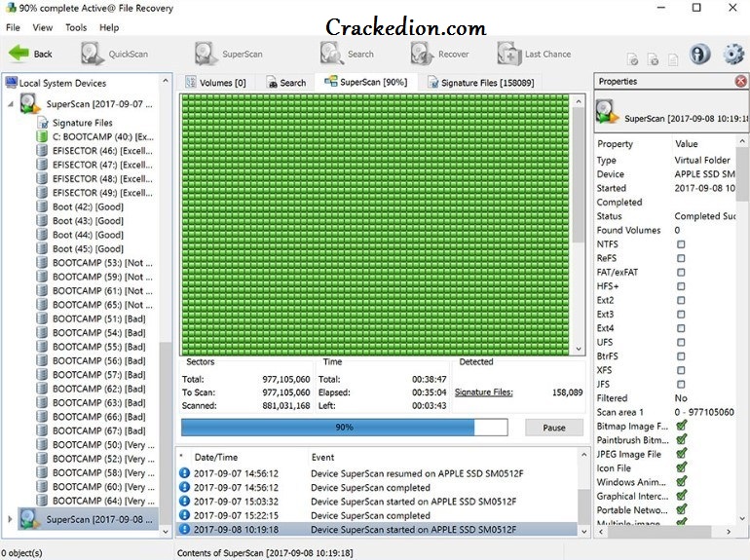Screen dimensions: 750x560
Task: Click down arrow of device tree scrollbar
Action: click(166, 532)
